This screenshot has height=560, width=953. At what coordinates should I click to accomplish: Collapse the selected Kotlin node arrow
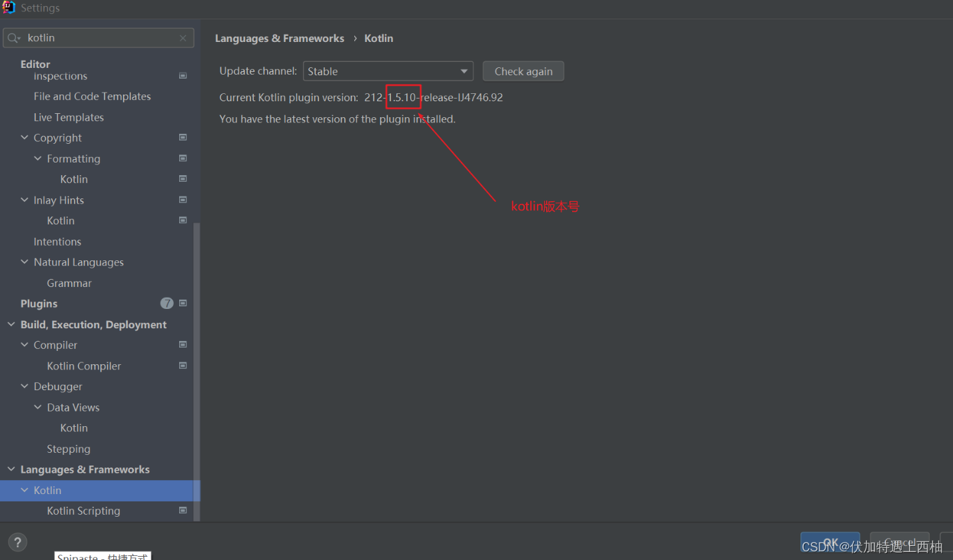[25, 490]
